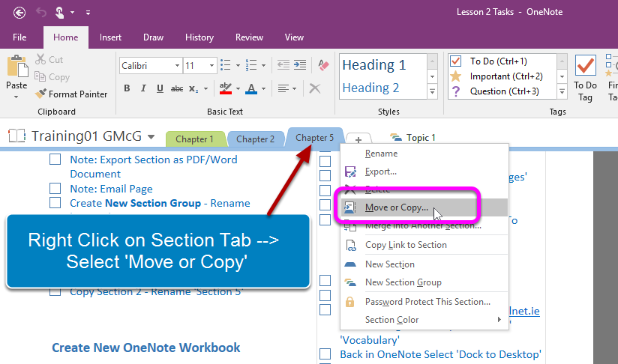Tick checkbox next to 'Create New Section Group'
The image size is (618, 364).
[x=55, y=202]
